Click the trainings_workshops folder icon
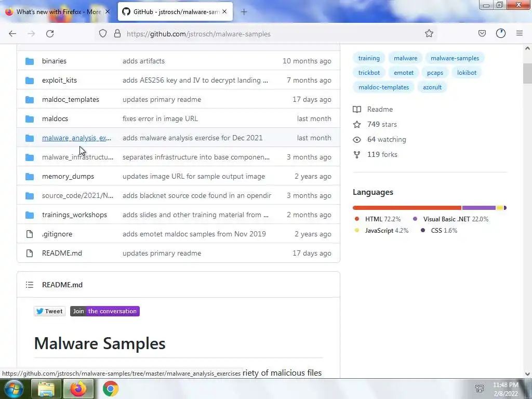Screen dimensions: 532x399 [x=30, y=215]
